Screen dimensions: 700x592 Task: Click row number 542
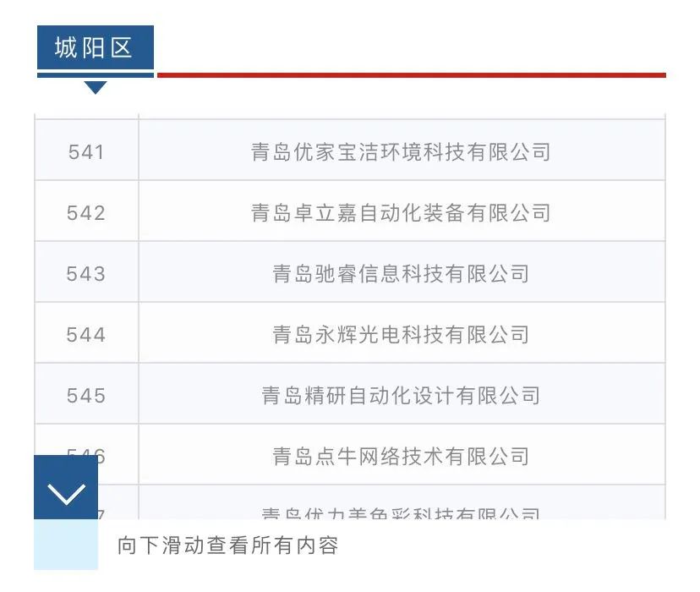point(86,213)
